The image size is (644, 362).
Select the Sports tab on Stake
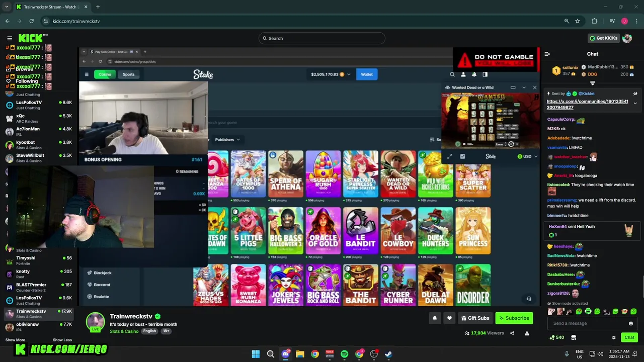(x=129, y=74)
